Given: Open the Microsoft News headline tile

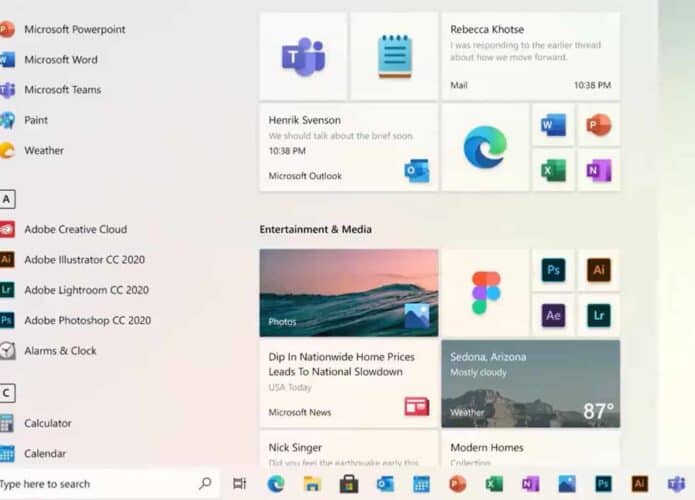Looking at the screenshot, I should pos(349,384).
